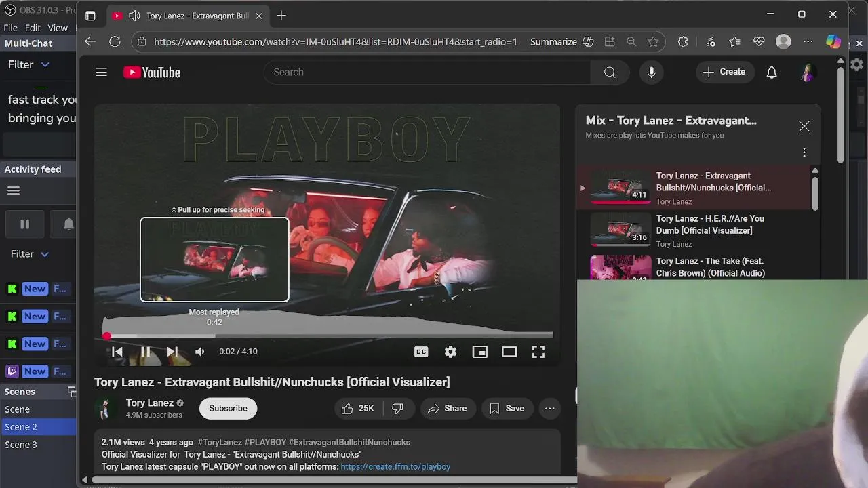
Task: Toggle the OBS activity feed bell
Action: [68, 224]
